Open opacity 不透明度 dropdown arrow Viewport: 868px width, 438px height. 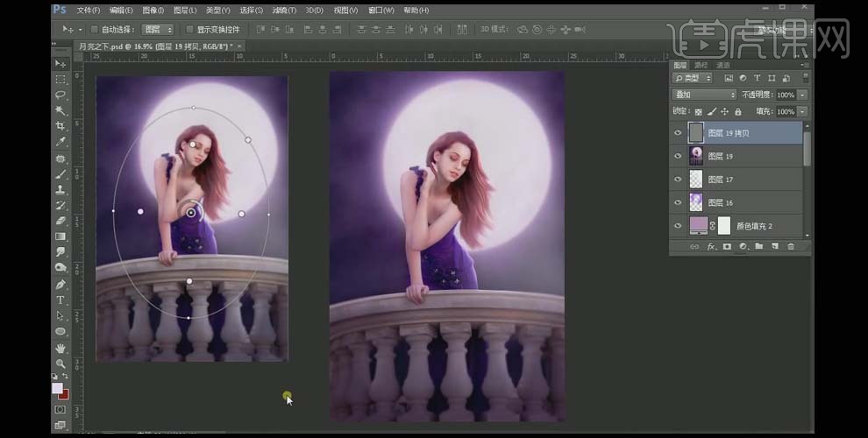coord(802,95)
